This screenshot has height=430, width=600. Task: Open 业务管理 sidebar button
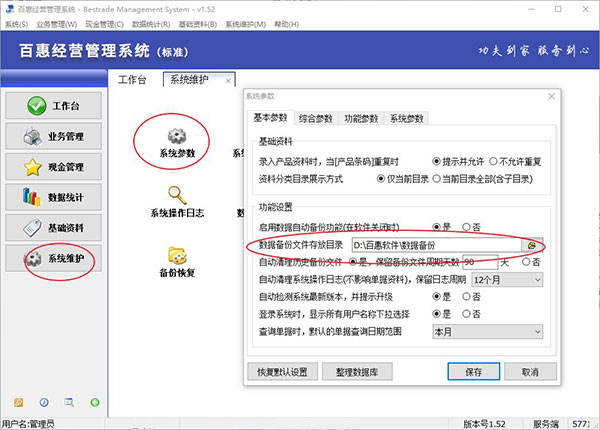click(54, 136)
